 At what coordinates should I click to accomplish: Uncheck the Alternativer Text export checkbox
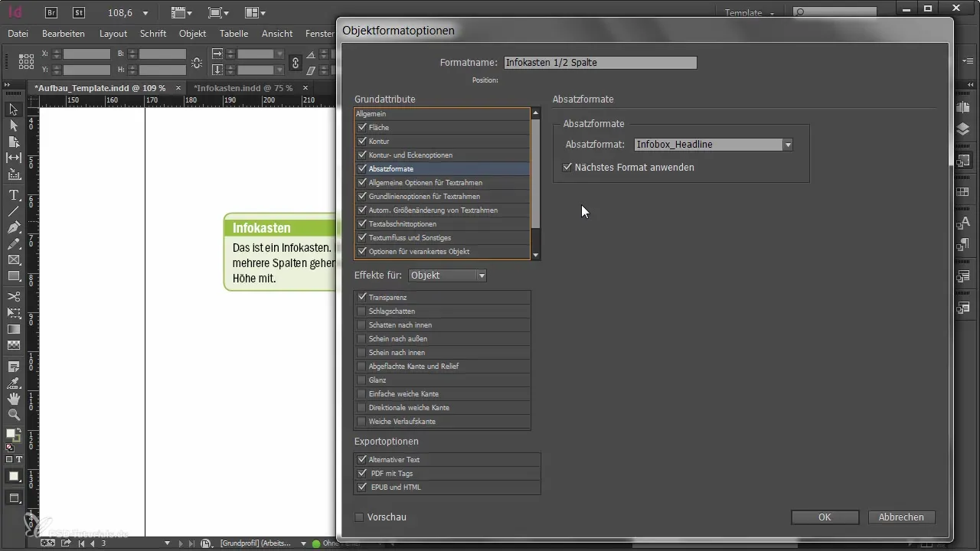[362, 459]
